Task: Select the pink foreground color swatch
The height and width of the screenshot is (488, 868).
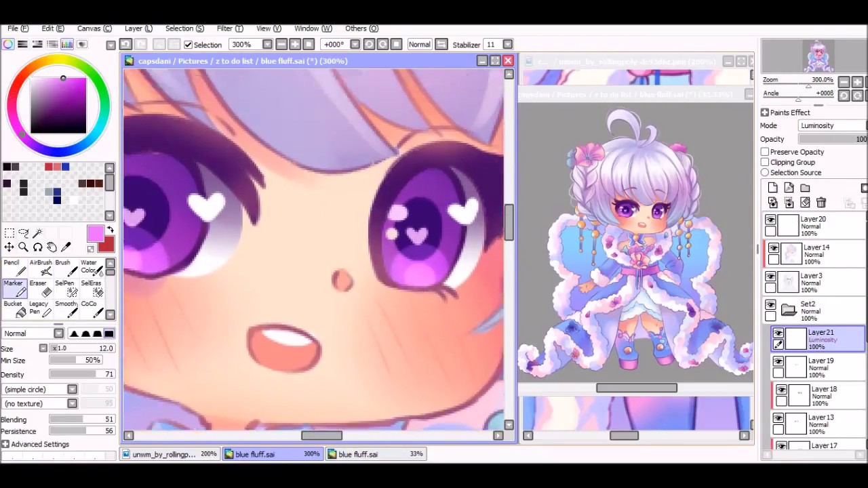Action: pos(95,234)
